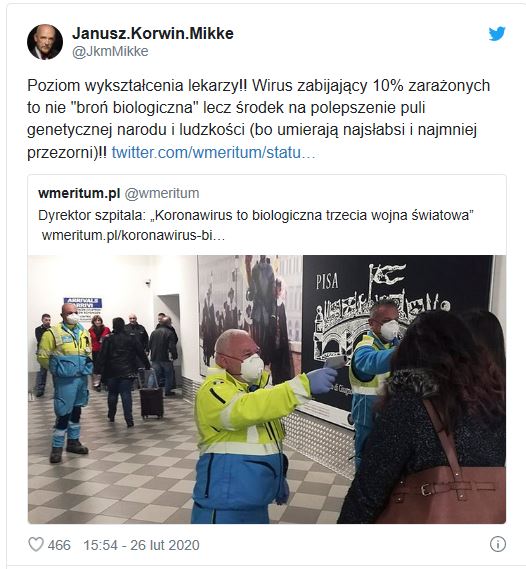This screenshot has width=526, height=569.
Task: Click the PISA poster in the photo
Action: coord(395,337)
